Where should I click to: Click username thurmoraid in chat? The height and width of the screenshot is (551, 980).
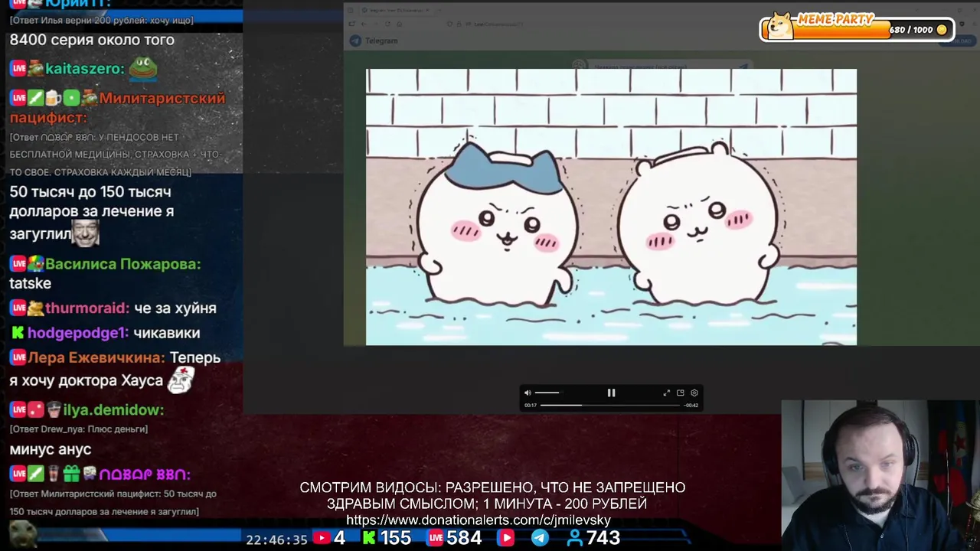(87, 308)
